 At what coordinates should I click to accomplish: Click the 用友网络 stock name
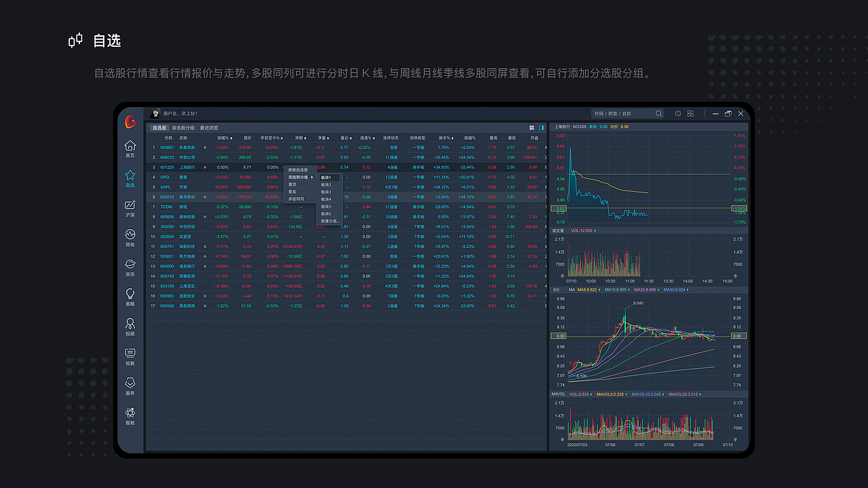coord(187,306)
